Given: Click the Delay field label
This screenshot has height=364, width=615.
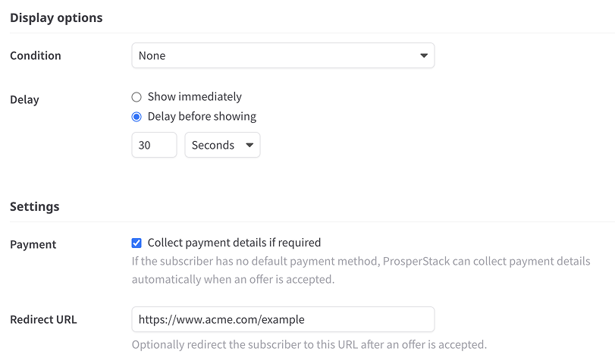Looking at the screenshot, I should pos(24,99).
